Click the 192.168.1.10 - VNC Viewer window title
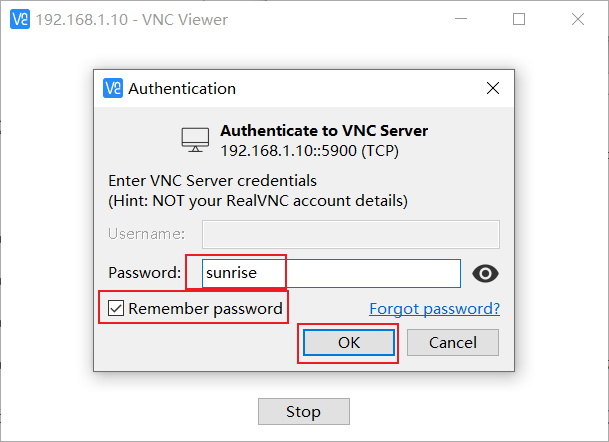The width and height of the screenshot is (609, 442). point(132,19)
